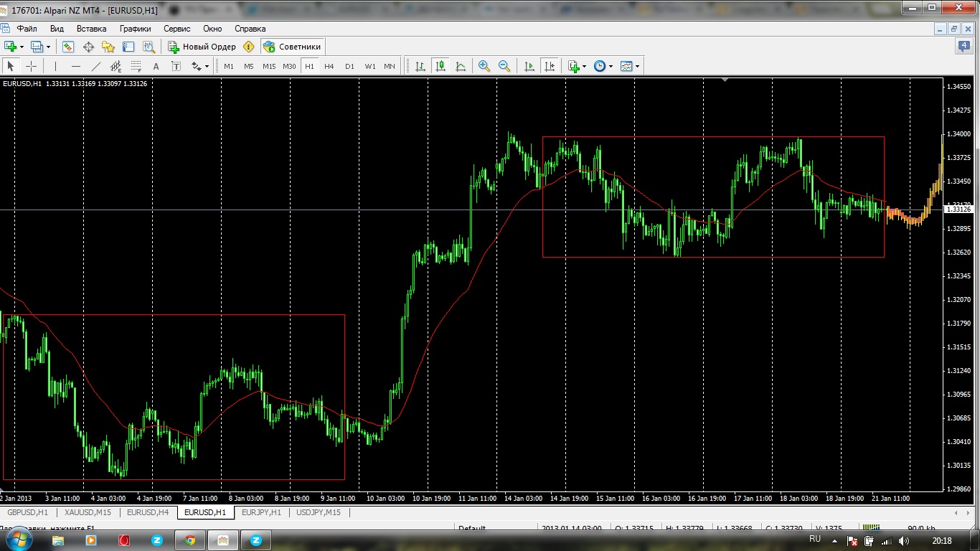
Task: Click the yellow diamond MetaEditor icon
Action: pyautogui.click(x=249, y=47)
